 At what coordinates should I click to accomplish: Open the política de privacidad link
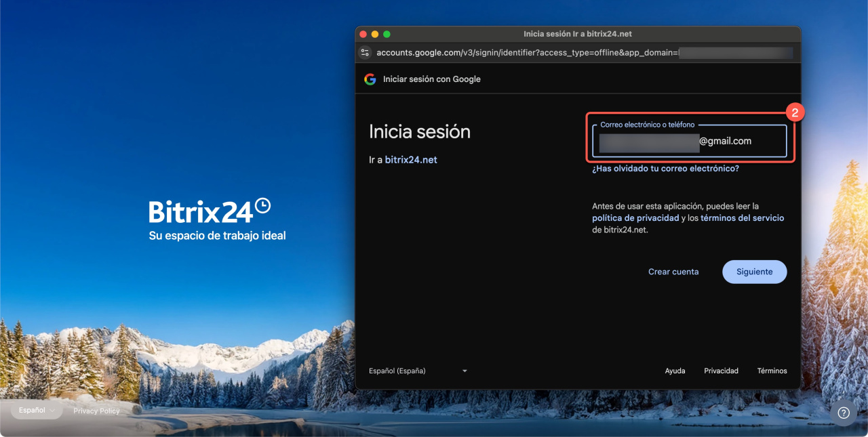click(635, 218)
